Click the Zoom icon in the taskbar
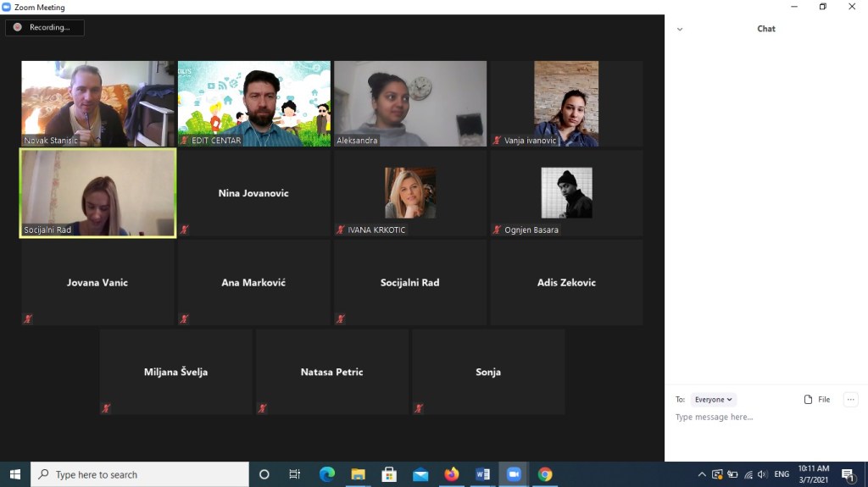Viewport: 868px width, 487px height. click(514, 474)
